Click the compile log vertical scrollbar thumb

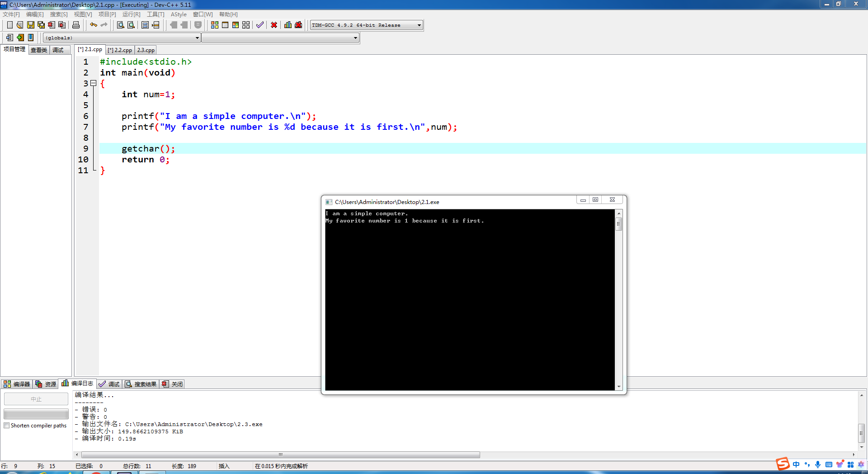pyautogui.click(x=862, y=433)
